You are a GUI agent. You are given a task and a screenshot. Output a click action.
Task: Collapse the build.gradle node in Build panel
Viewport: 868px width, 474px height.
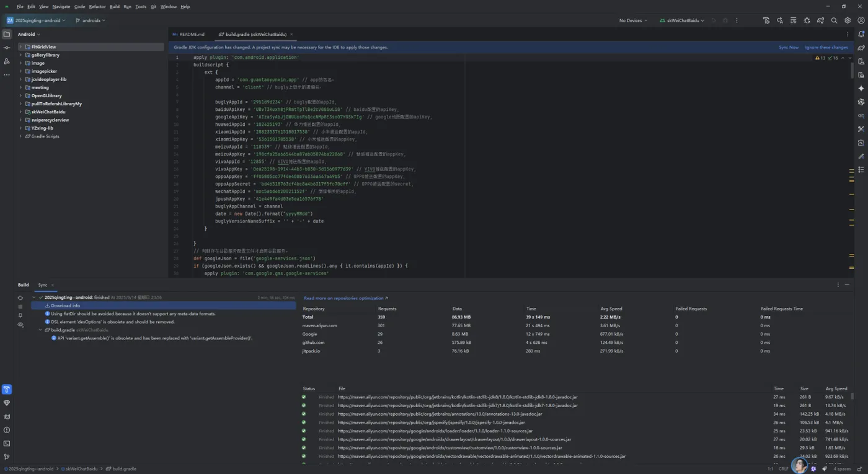[40, 330]
